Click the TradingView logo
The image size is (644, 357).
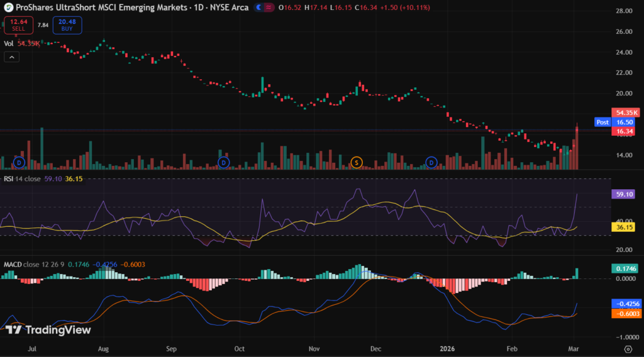point(48,330)
